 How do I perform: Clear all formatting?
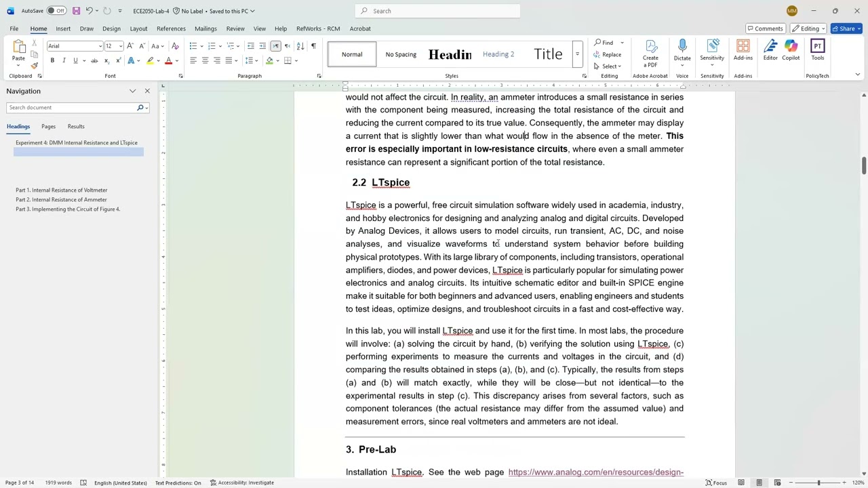tap(175, 46)
